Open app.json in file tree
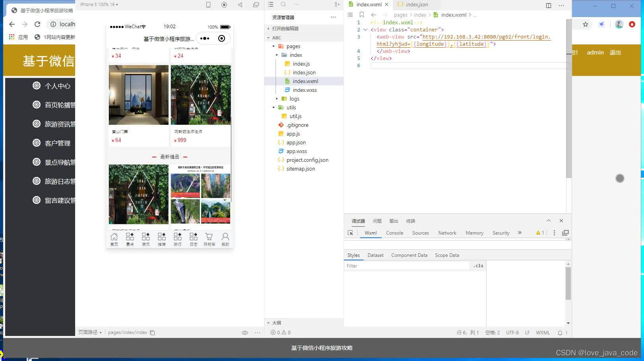 pyautogui.click(x=296, y=143)
